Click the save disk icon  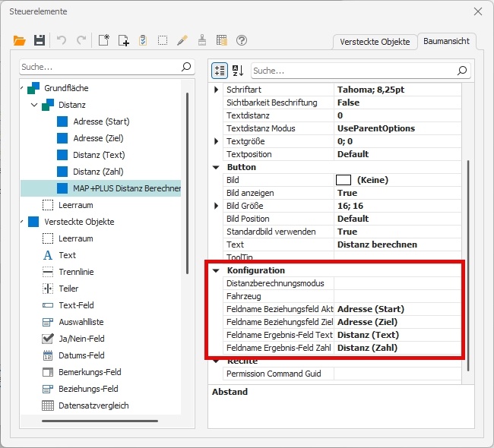point(39,40)
